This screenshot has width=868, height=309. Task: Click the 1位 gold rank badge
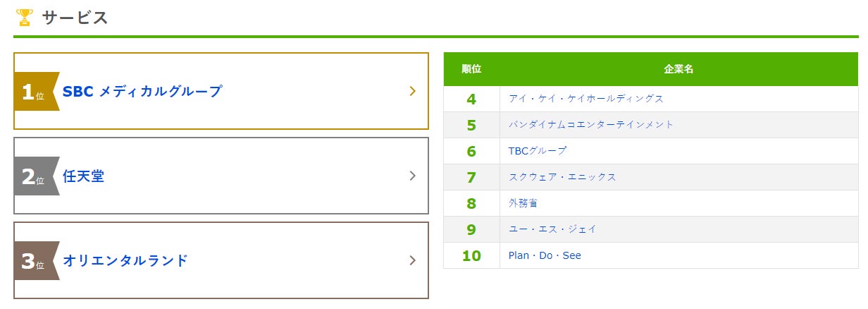(34, 92)
